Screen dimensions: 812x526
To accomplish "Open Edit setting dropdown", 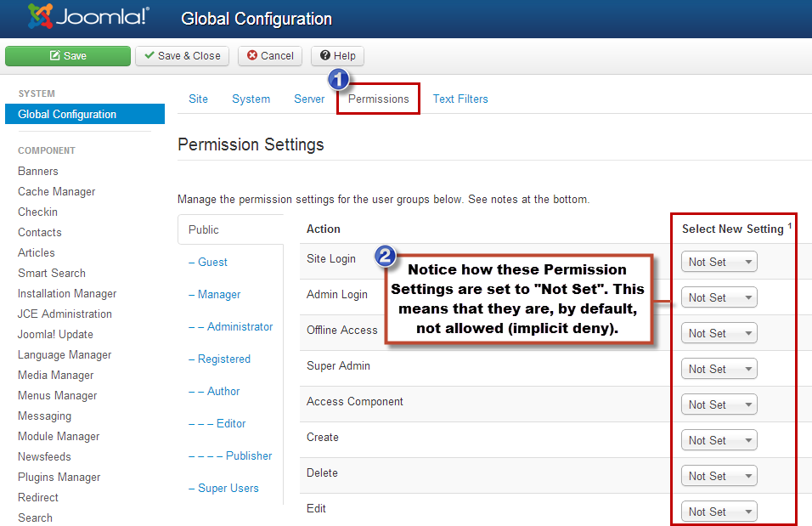I will point(719,512).
